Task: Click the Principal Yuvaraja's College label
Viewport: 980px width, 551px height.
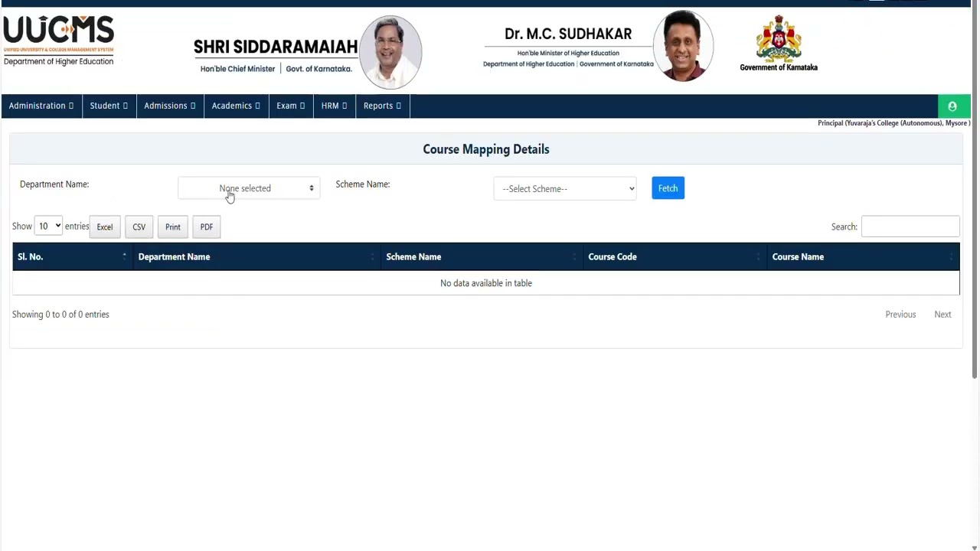Action: (x=893, y=123)
